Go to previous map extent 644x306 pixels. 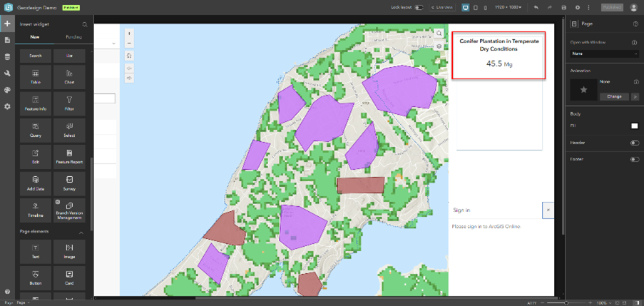tap(129, 68)
